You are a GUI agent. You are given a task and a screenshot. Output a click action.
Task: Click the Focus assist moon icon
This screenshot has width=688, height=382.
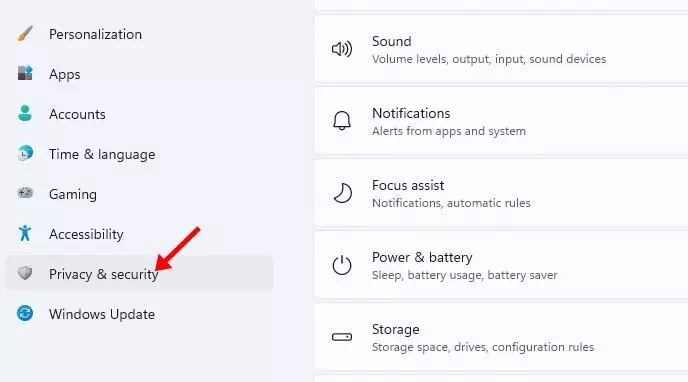(x=342, y=193)
